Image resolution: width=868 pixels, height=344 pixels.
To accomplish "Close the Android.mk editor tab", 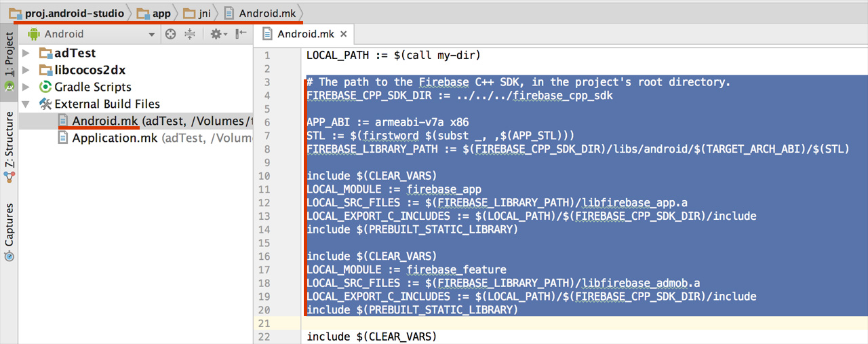I will (344, 34).
